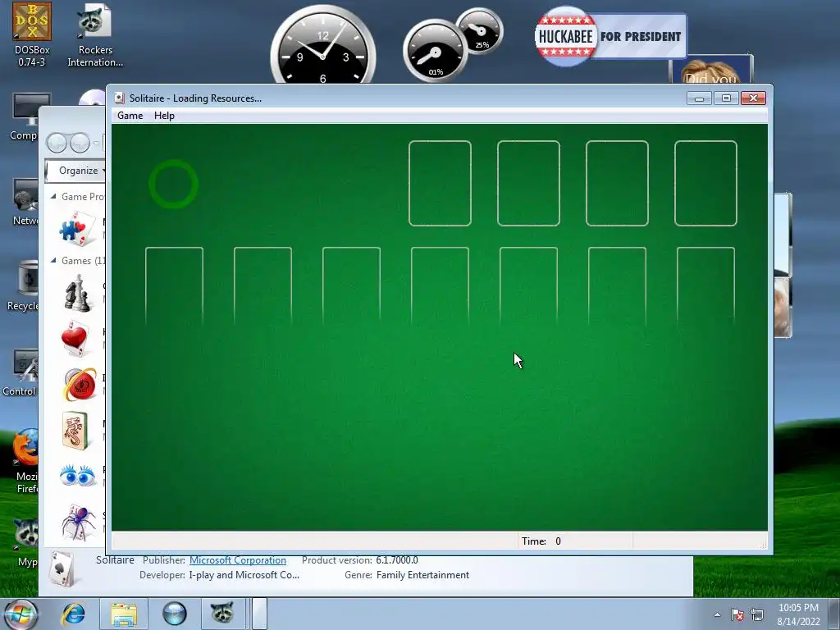Select the Spider Solitaire icon in Games Explorer
Screen dimensions: 840x630
[x=78, y=522]
